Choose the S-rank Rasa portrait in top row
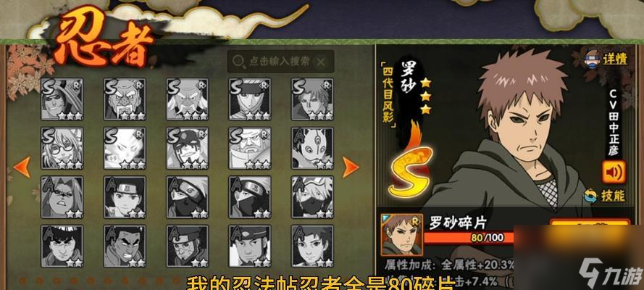644x290 pixels. click(x=312, y=99)
